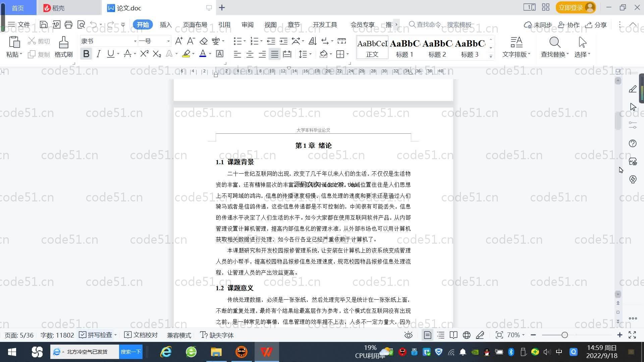Click 分享 share button
This screenshot has width=644, height=362.
[x=596, y=25]
